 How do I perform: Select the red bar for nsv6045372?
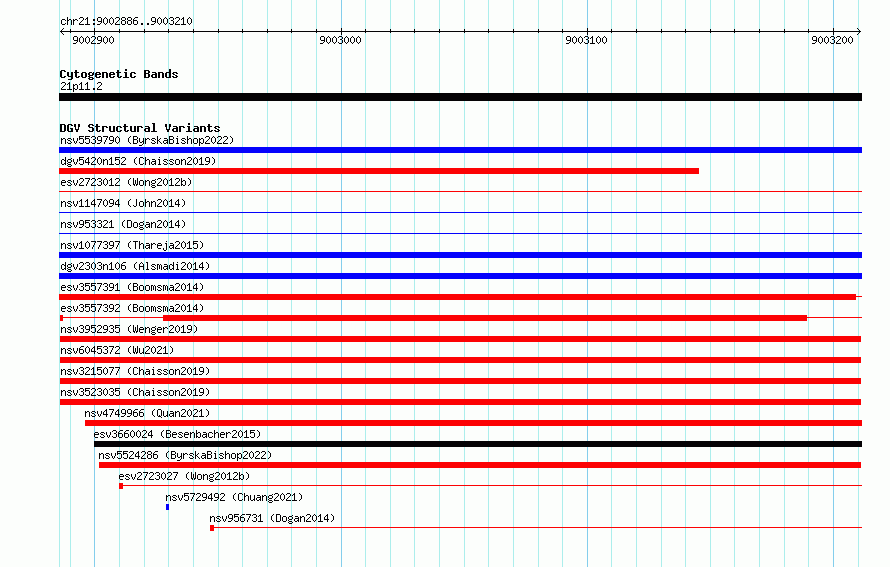tap(460, 360)
